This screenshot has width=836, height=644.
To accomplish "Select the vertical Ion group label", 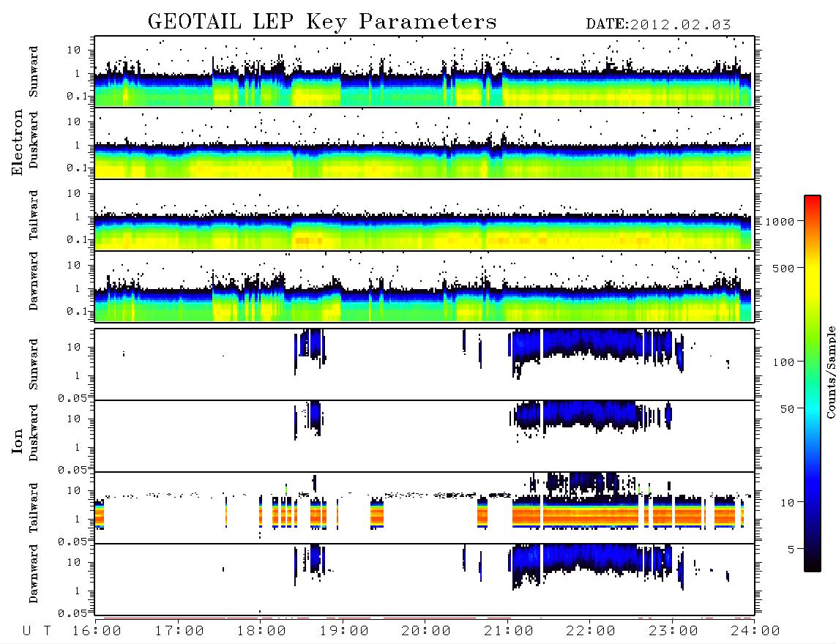I will (17, 441).
